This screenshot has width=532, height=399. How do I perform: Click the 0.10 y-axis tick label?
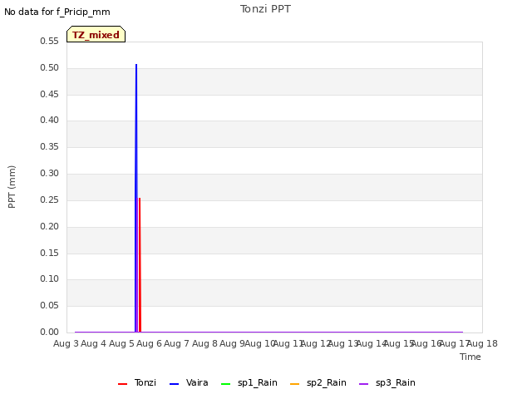49,279
